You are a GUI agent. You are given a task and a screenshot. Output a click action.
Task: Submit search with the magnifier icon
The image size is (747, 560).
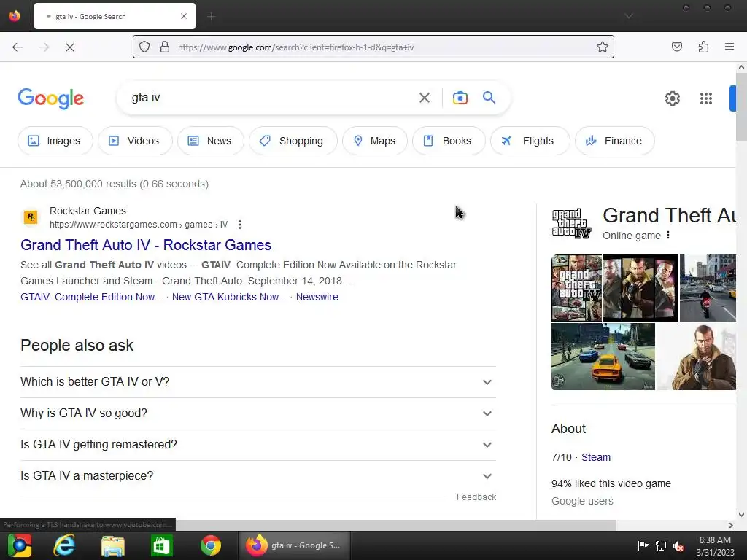coord(489,98)
